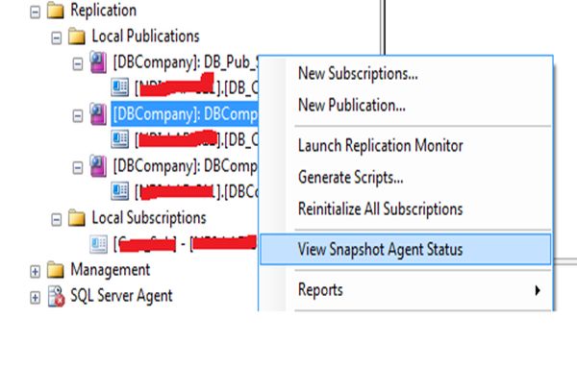Select the Replication tree label
The width and height of the screenshot is (577, 392).
pos(104,11)
